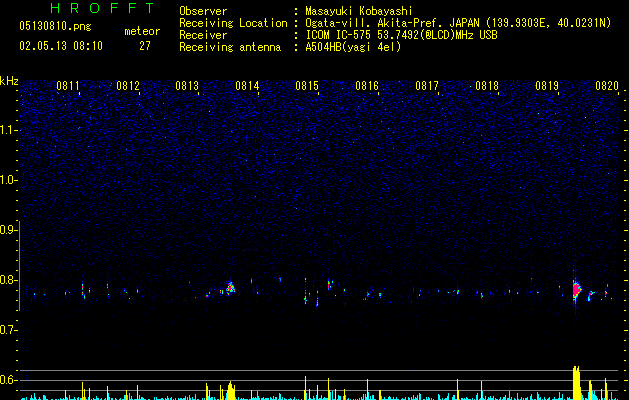Click the 0817 time marker

pyautogui.click(x=427, y=86)
